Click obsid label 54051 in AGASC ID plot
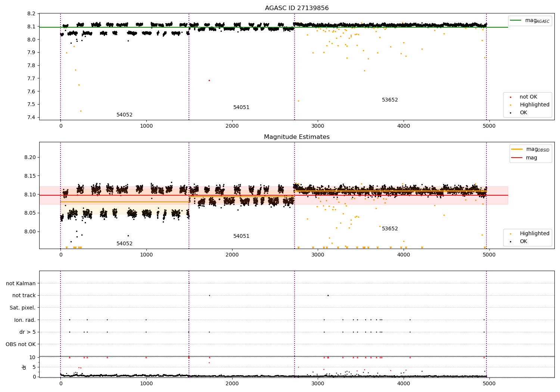 241,108
